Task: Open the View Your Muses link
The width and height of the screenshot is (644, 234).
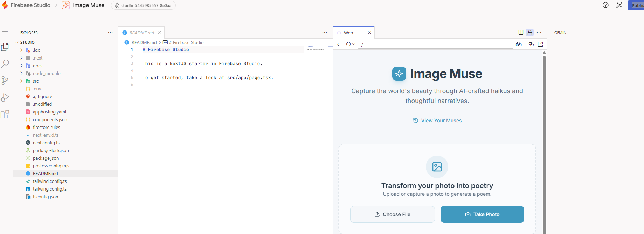Action: [437, 121]
